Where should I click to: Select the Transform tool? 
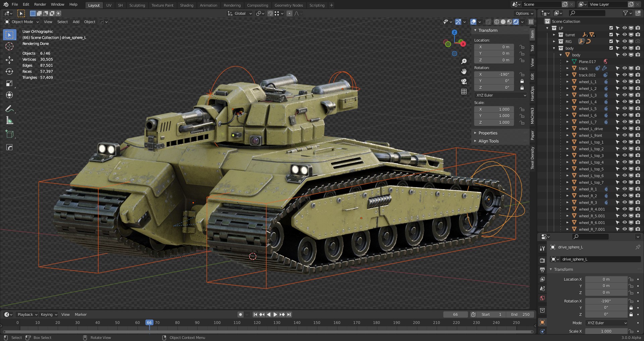click(9, 95)
